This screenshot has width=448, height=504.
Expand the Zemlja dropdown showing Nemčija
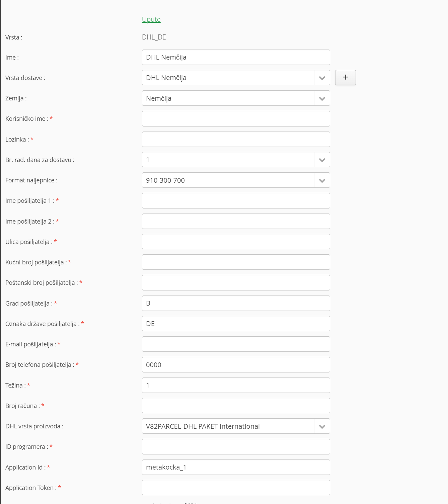[x=236, y=98]
